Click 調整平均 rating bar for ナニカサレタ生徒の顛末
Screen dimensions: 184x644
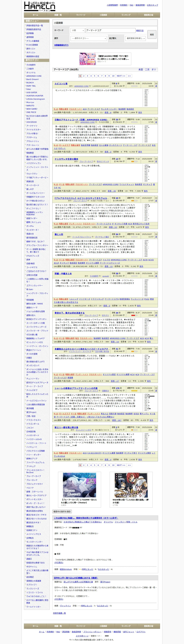(134, 161)
